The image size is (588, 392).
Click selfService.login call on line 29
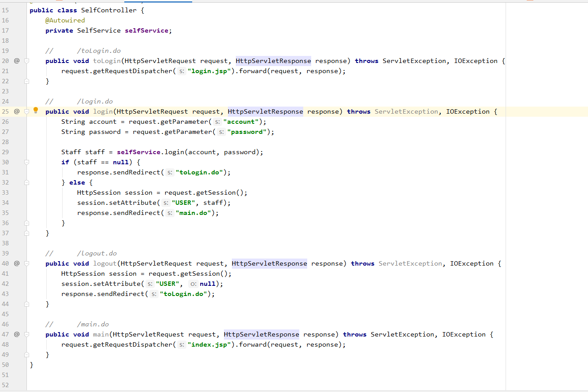tap(150, 152)
